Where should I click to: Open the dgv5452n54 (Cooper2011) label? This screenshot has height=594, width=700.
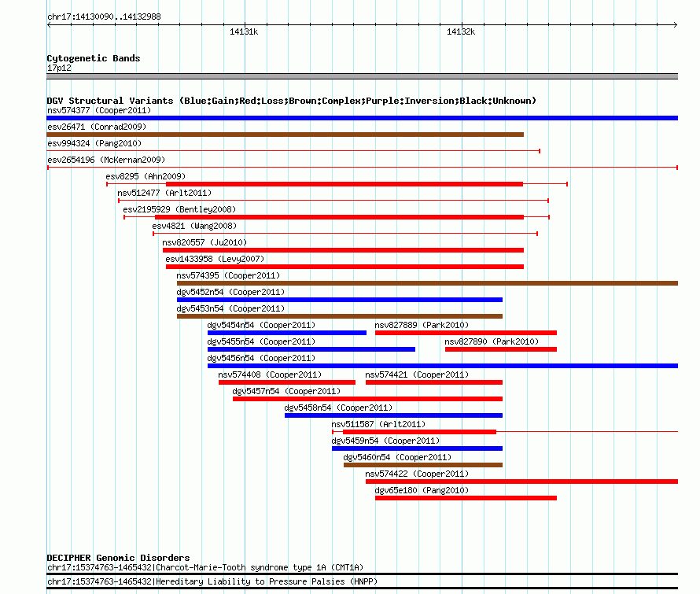pyautogui.click(x=230, y=292)
